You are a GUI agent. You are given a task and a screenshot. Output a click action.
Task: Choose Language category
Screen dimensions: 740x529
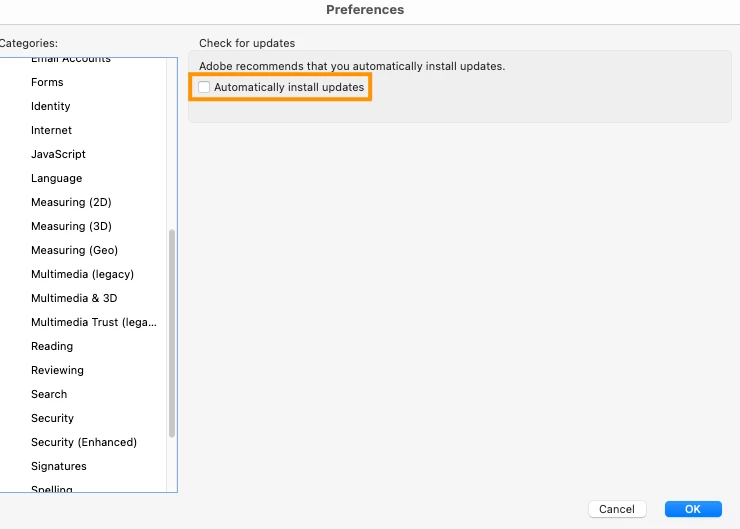coord(57,178)
